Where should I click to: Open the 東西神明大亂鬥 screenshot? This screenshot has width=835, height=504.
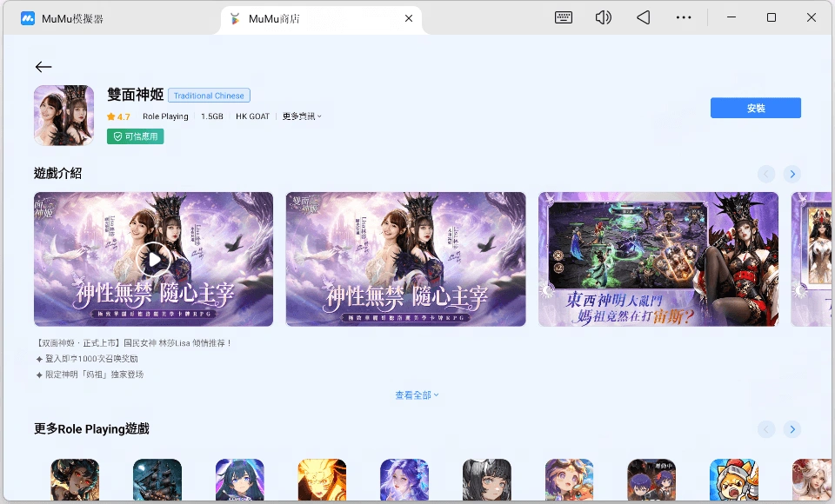[658, 259]
